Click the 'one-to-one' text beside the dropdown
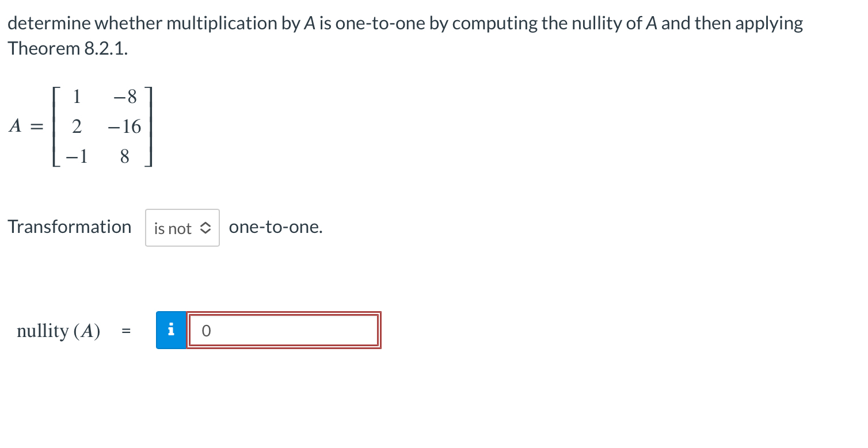 pyautogui.click(x=276, y=227)
